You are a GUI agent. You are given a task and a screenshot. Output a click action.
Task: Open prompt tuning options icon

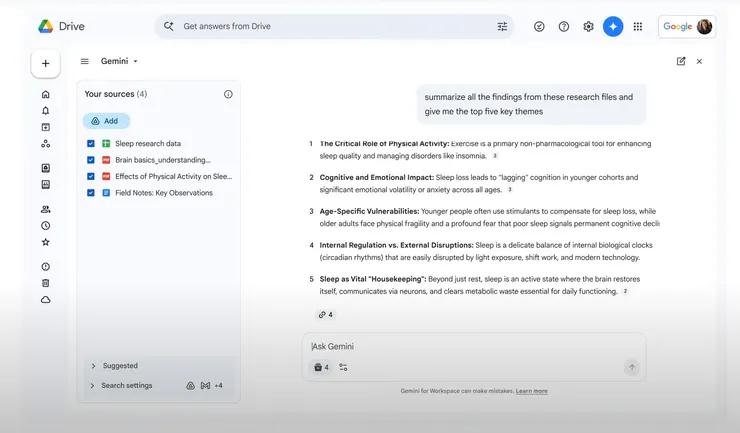point(344,367)
